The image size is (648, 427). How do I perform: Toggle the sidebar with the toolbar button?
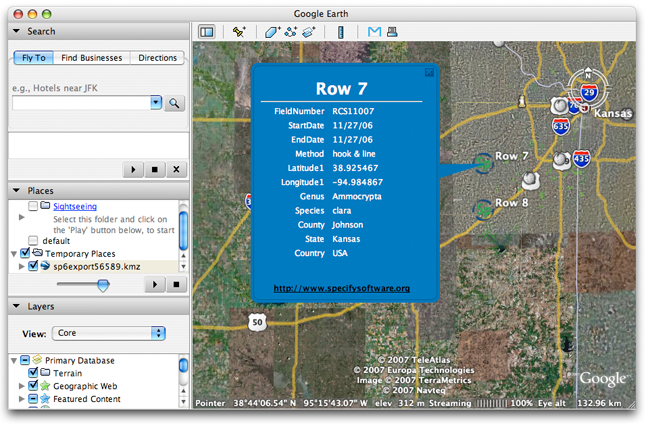click(207, 32)
